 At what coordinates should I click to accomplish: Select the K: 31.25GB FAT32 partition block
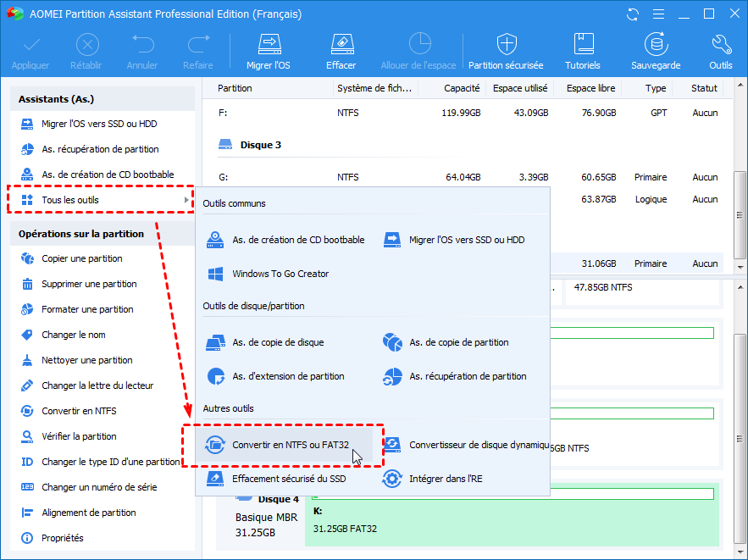(x=512, y=514)
